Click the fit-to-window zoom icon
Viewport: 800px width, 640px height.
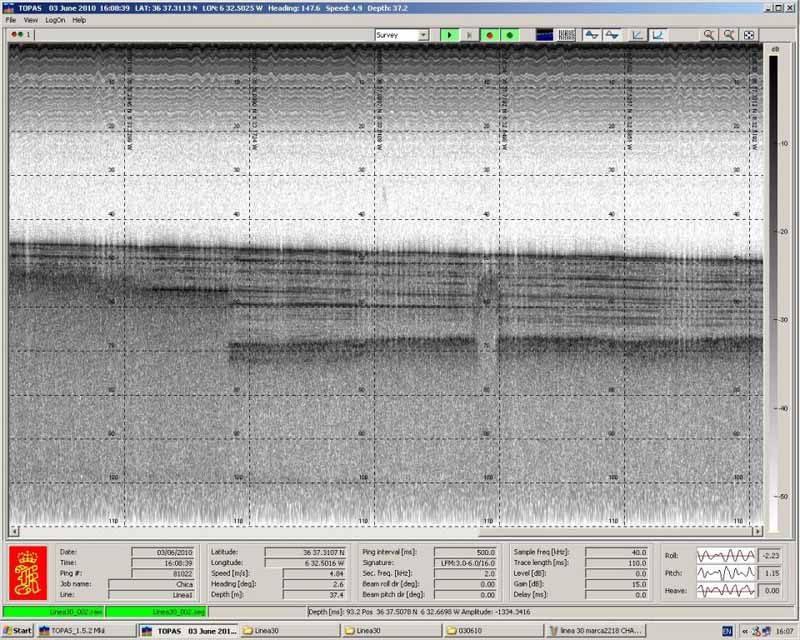tap(749, 34)
